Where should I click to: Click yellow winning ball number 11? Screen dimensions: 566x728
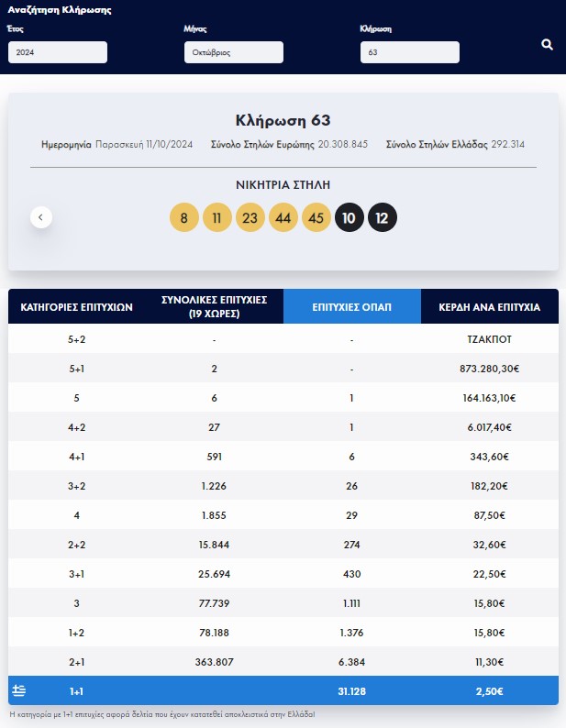(x=217, y=217)
